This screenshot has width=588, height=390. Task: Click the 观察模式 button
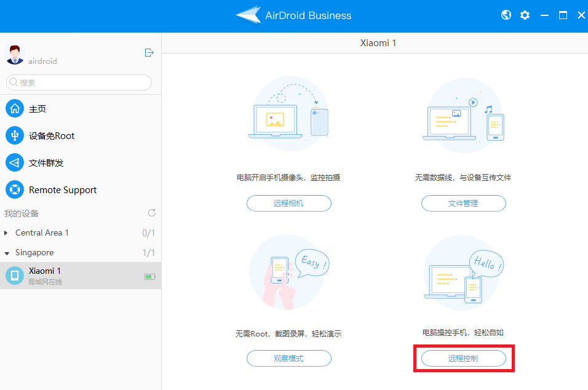pyautogui.click(x=288, y=359)
